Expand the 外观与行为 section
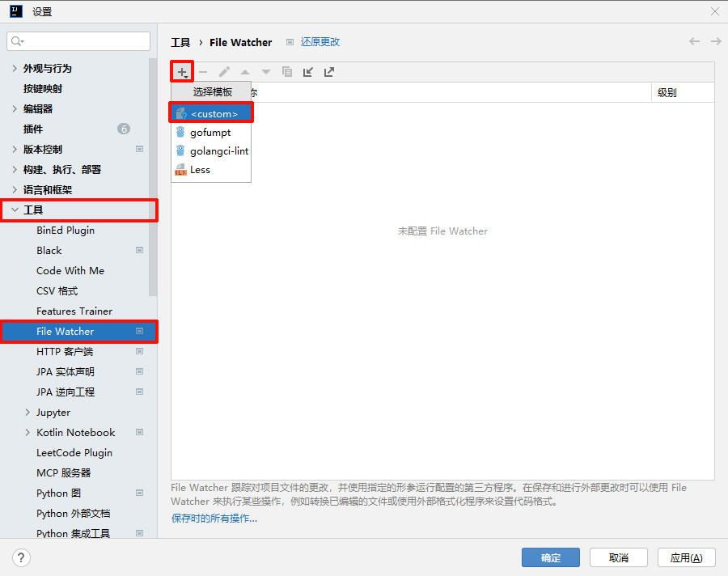Viewport: 728px width, 576px height. coord(15,68)
